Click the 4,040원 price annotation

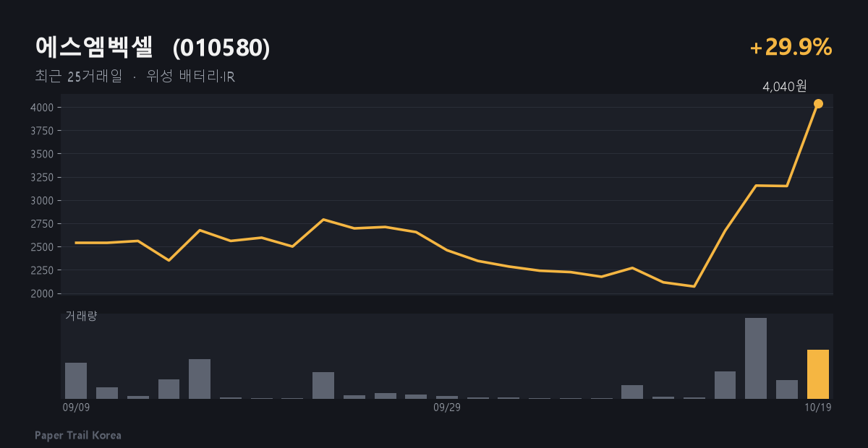pyautogui.click(x=785, y=87)
